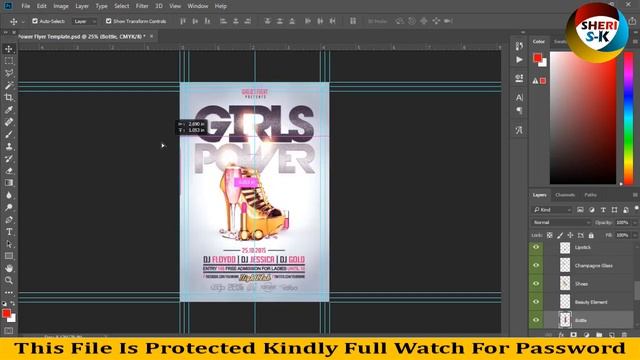Screen dimensions: 640x360
Task: Switch to the Paths tab
Action: (x=590, y=195)
